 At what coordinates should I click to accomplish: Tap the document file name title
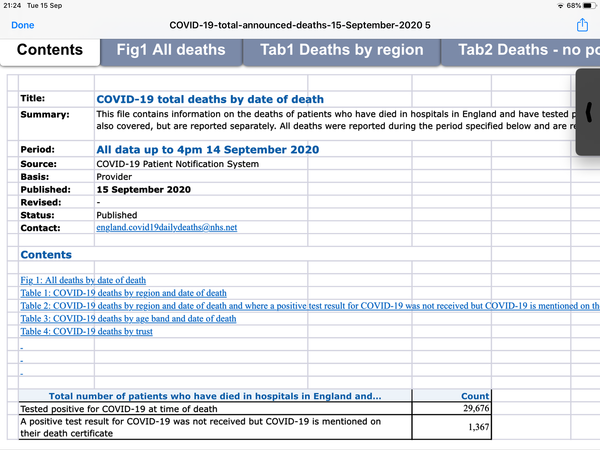[300, 25]
